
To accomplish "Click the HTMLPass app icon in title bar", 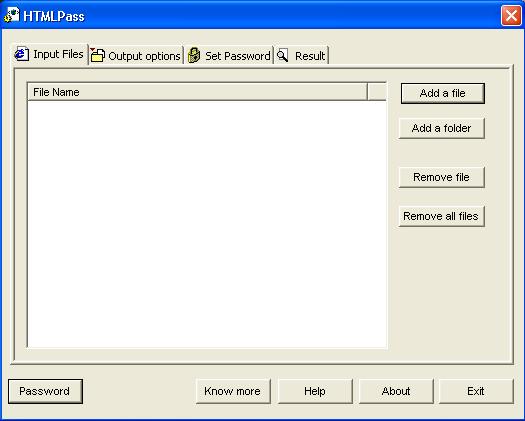I will pyautogui.click(x=12, y=15).
